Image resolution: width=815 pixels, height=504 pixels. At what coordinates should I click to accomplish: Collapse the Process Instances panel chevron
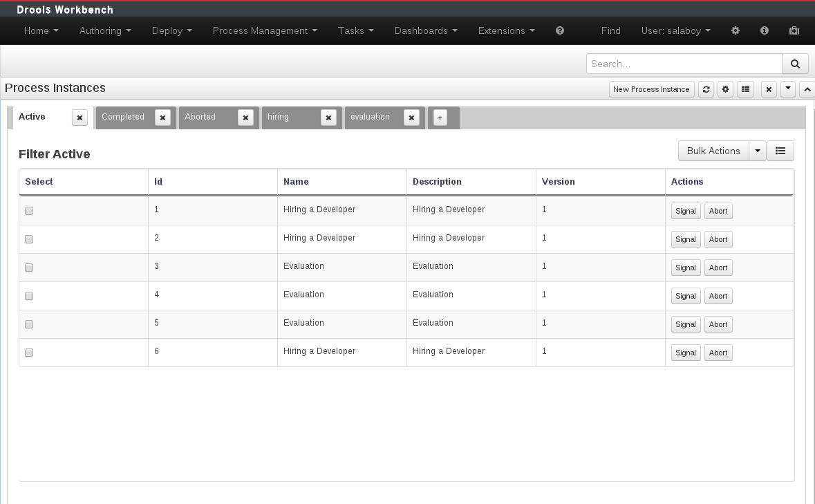[x=807, y=89]
